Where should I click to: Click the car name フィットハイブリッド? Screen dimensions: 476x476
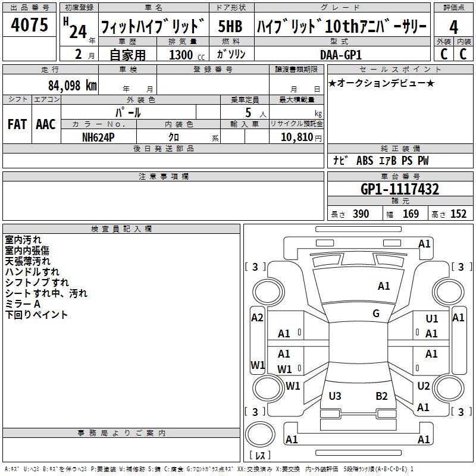(153, 26)
